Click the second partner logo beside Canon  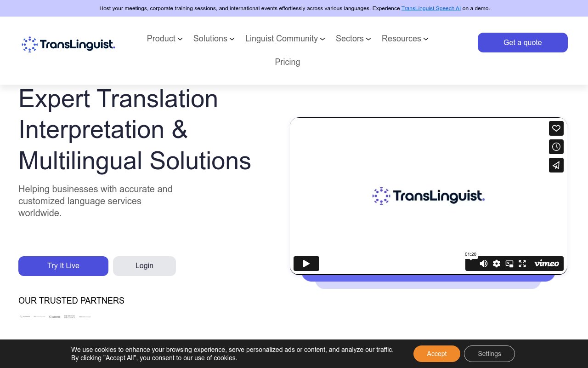pyautogui.click(x=40, y=316)
